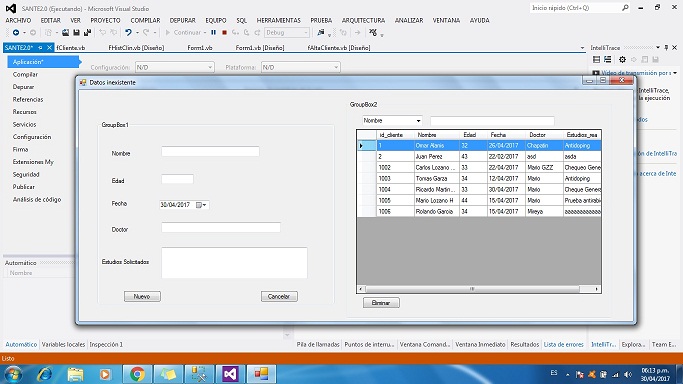Viewport: 683px width, 384px height.
Task: Click the Navigate Backward arrow in toolbar
Action: click(16, 33)
